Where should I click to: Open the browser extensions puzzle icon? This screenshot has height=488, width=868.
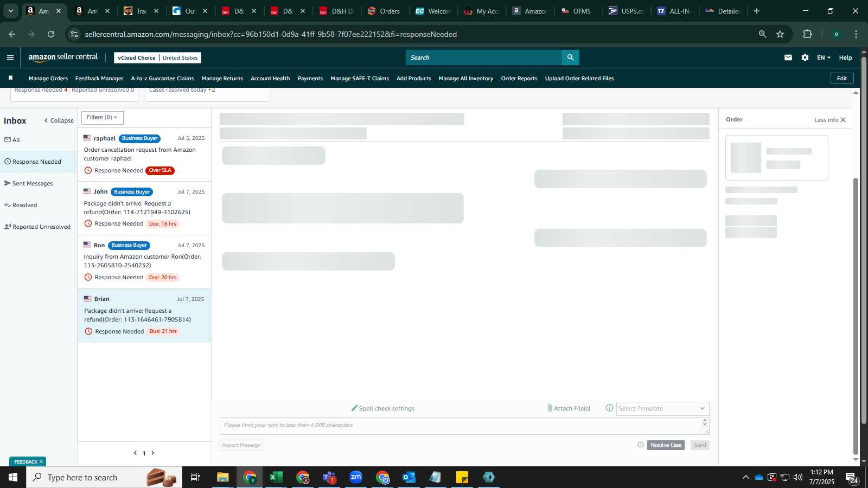click(807, 34)
